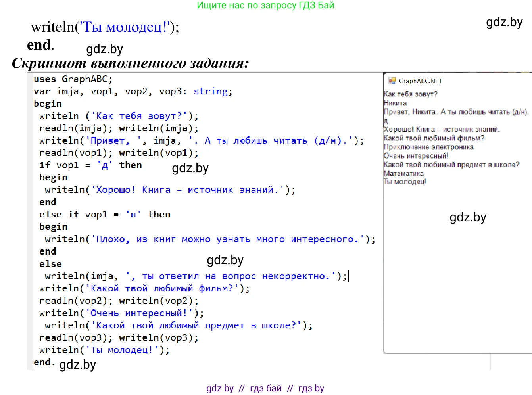Click the GraphABC.NET window icon
This screenshot has width=532, height=395.
tap(392, 81)
